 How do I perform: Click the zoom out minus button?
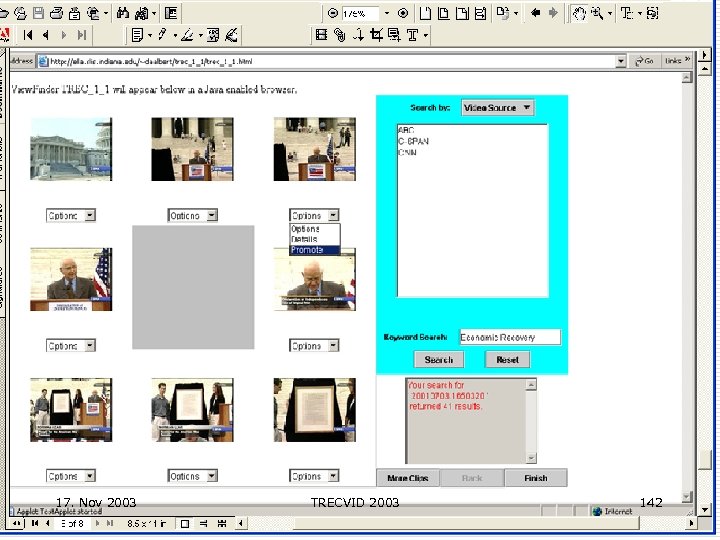(333, 13)
